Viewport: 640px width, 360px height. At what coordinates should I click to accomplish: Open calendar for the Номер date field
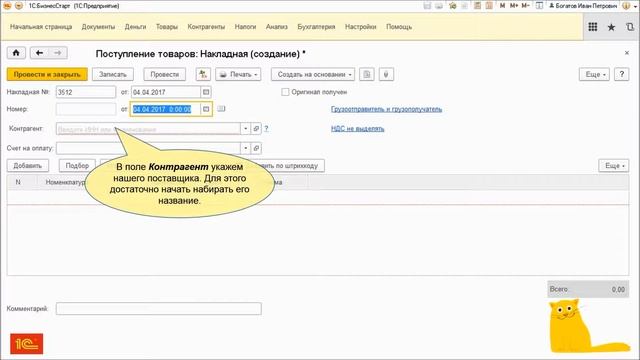coord(206,109)
